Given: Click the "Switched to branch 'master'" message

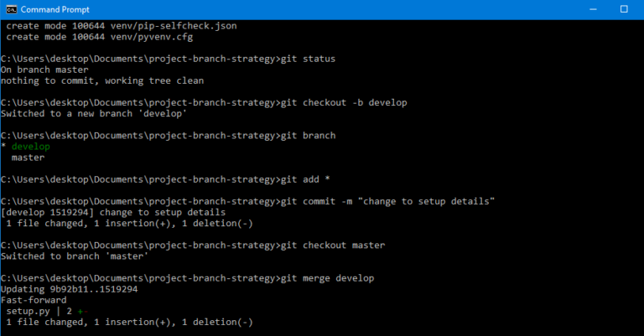Looking at the screenshot, I should pos(75,256).
